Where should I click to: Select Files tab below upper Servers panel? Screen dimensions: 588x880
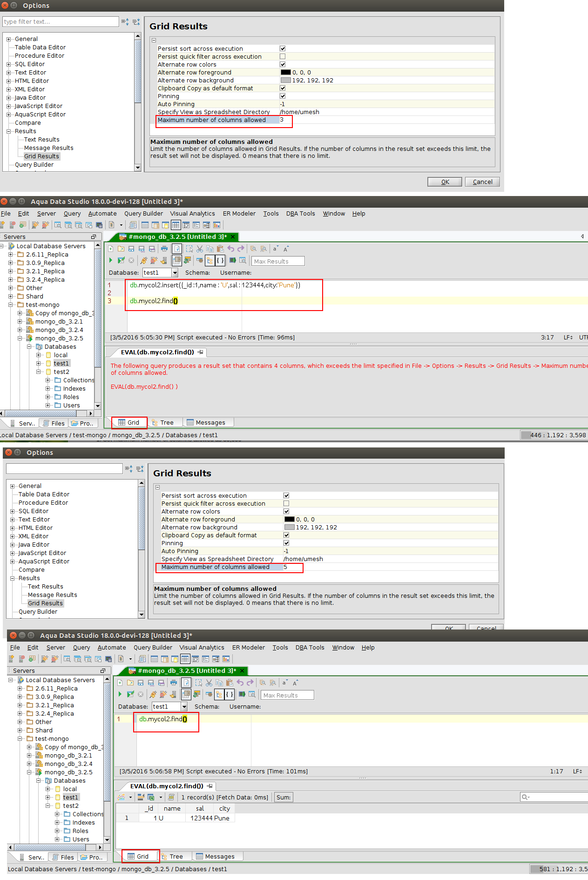pos(54,424)
